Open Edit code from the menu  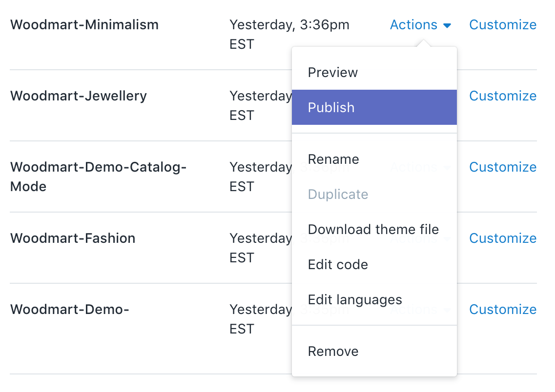[x=338, y=265]
